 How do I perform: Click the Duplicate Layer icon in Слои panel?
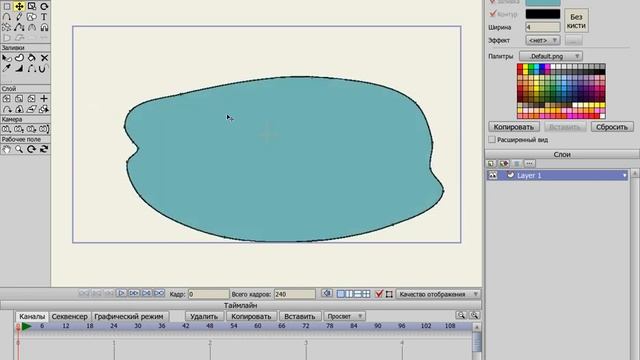point(504,164)
